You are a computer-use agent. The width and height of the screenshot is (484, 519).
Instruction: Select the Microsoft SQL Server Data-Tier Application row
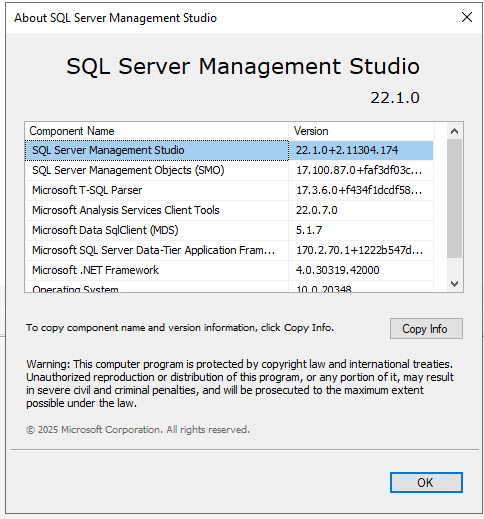tap(229, 250)
